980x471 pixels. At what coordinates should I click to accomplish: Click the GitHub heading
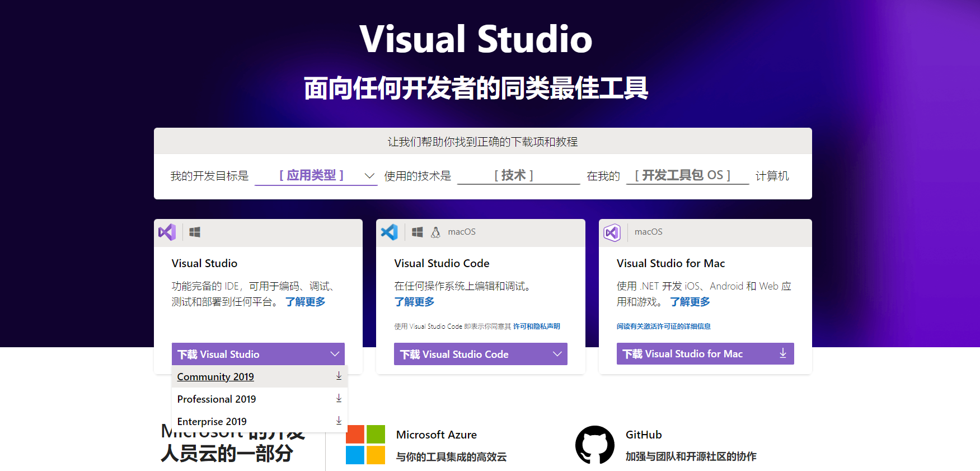(644, 435)
